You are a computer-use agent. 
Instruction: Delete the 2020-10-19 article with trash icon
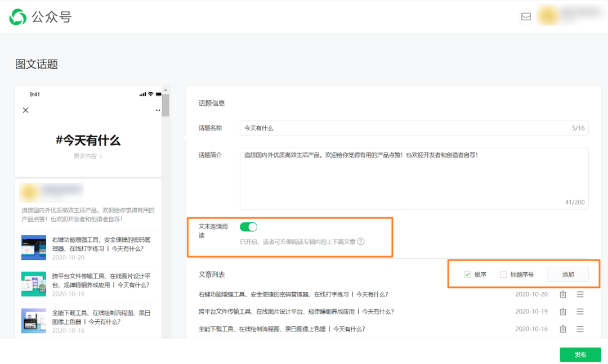click(562, 312)
